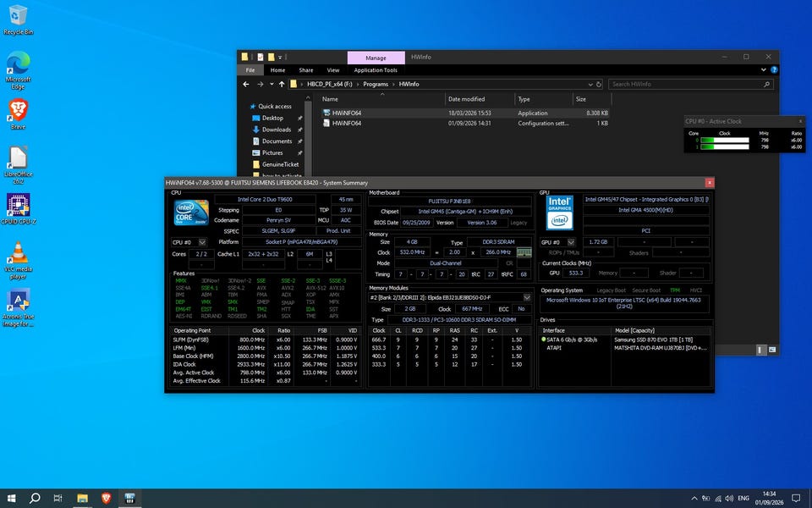Open the Brave browser desktop shortcut
812x508 pixels.
point(18,114)
